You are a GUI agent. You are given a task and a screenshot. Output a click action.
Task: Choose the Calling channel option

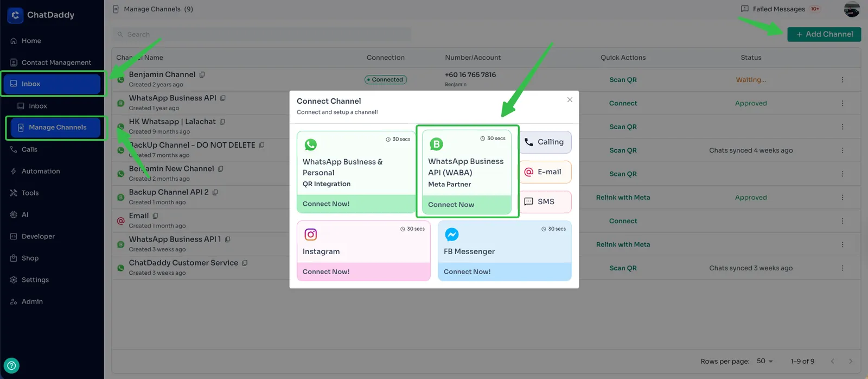point(545,142)
